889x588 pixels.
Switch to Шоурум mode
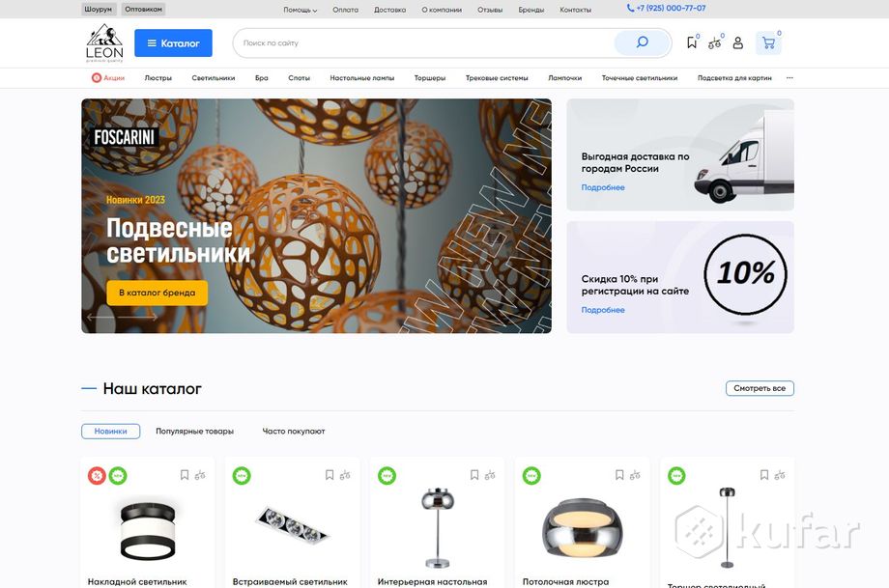point(99,10)
